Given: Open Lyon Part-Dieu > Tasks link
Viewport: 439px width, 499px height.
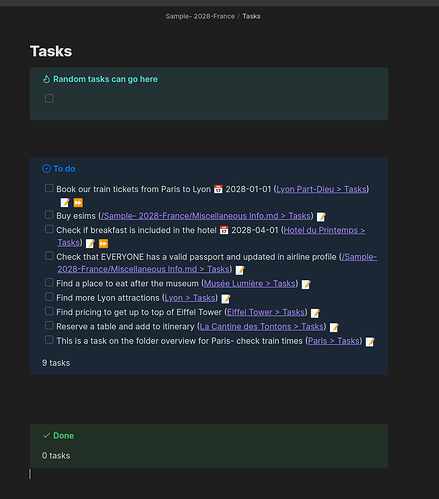Looking at the screenshot, I should [321, 189].
